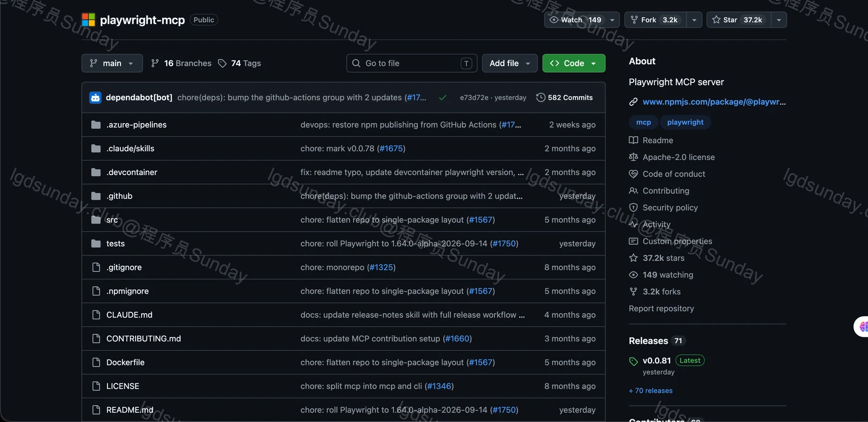Click the Dockerfile file icon
868x422 pixels.
(96, 362)
